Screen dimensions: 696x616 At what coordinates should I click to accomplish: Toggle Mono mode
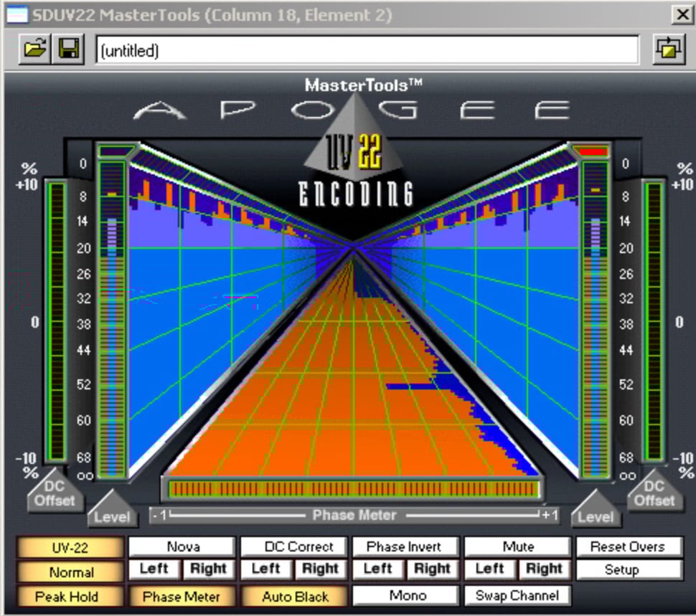(405, 595)
